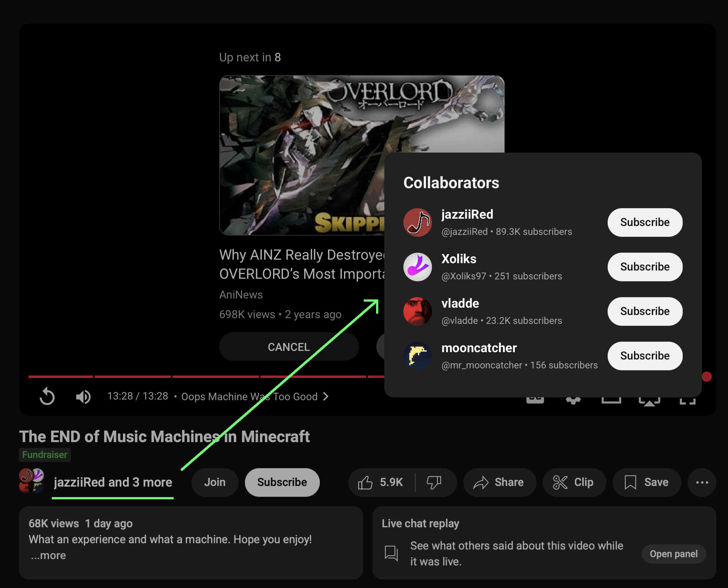Open the three-dot more actions menu
Screen dimensions: 728x588
[702, 482]
